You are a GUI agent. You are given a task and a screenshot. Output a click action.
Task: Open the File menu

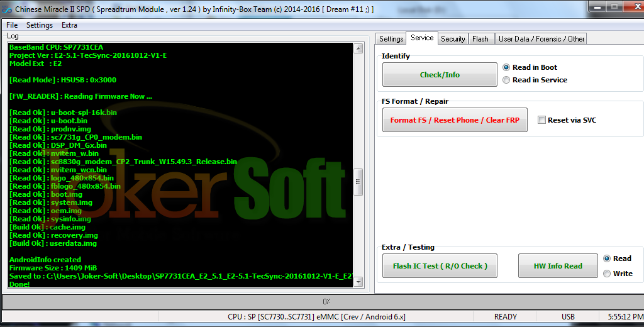[12, 25]
